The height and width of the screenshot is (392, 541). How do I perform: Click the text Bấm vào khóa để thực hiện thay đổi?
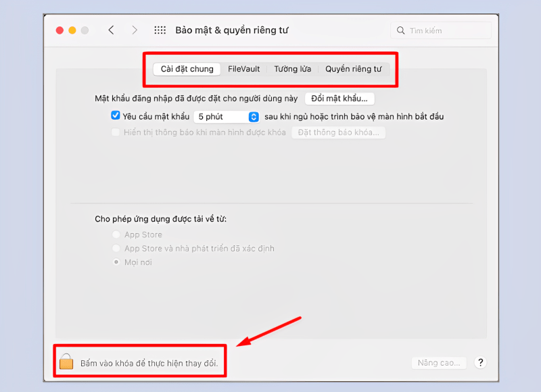[x=149, y=364]
